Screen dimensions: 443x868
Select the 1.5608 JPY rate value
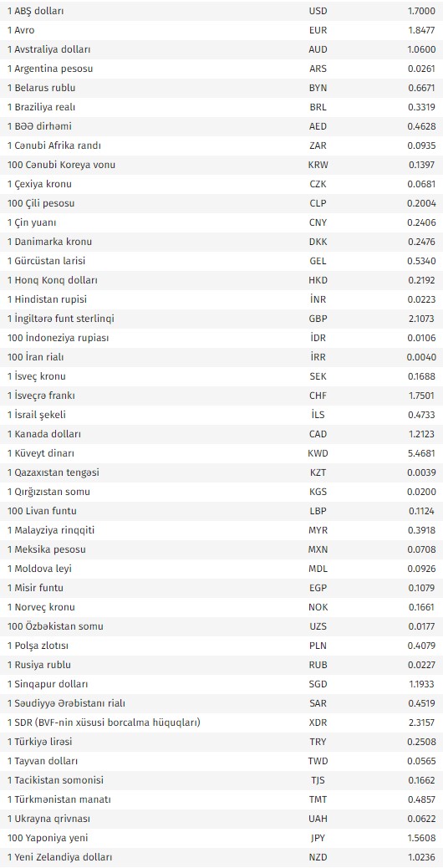[x=421, y=838]
